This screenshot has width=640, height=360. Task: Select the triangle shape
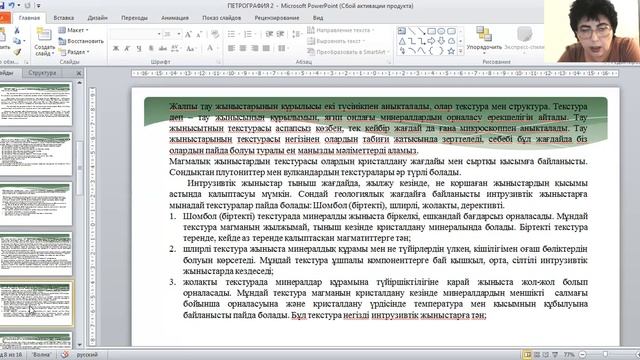[402, 41]
